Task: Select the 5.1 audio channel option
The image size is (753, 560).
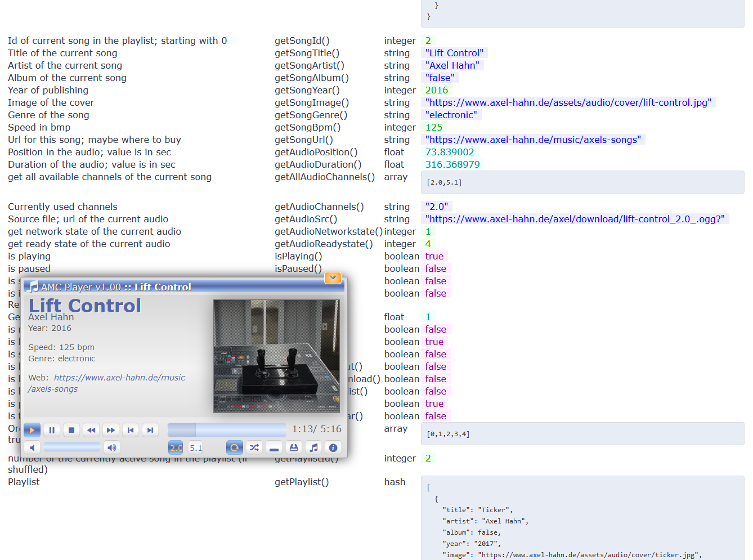Action: pos(195,447)
